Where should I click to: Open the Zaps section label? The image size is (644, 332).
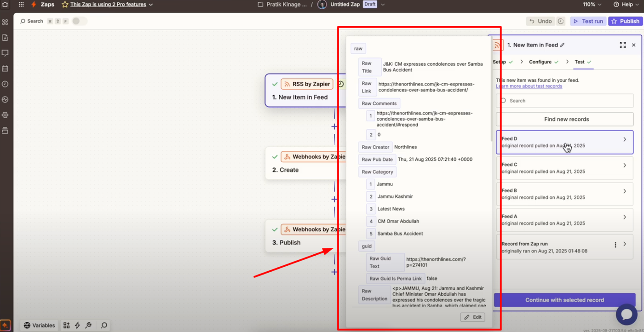pos(47,5)
